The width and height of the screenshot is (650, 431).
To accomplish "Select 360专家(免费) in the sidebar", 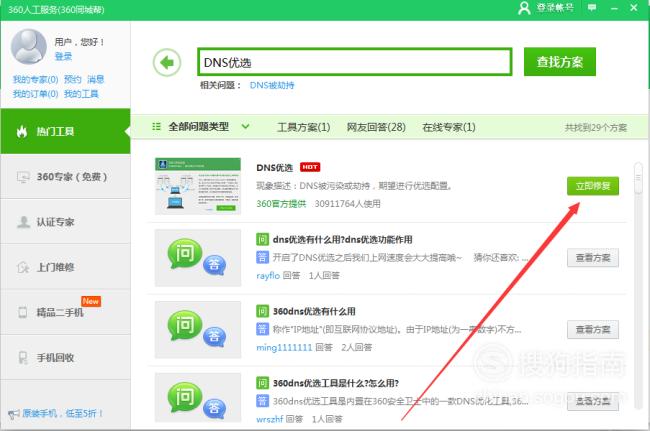I will (x=65, y=177).
